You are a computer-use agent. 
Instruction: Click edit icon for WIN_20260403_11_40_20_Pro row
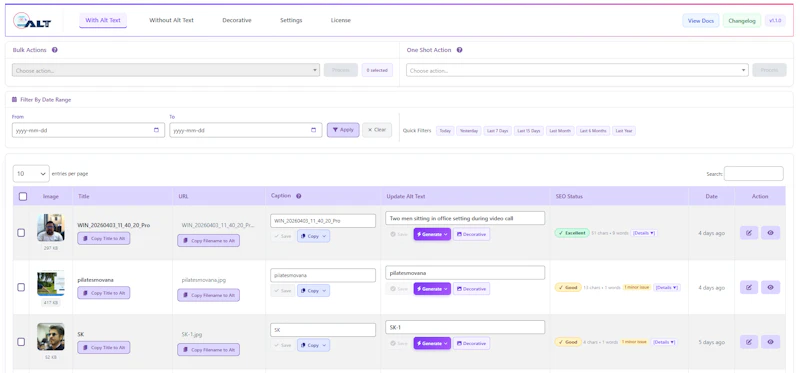tap(749, 233)
